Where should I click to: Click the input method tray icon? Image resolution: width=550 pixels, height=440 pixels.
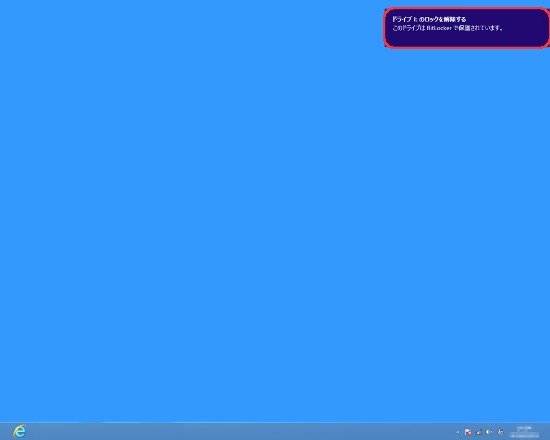[500, 432]
